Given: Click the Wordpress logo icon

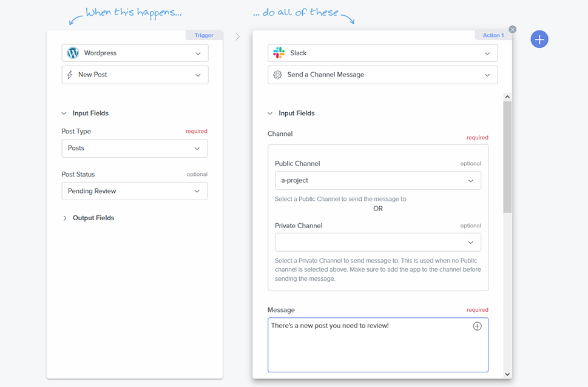Looking at the screenshot, I should tap(73, 53).
